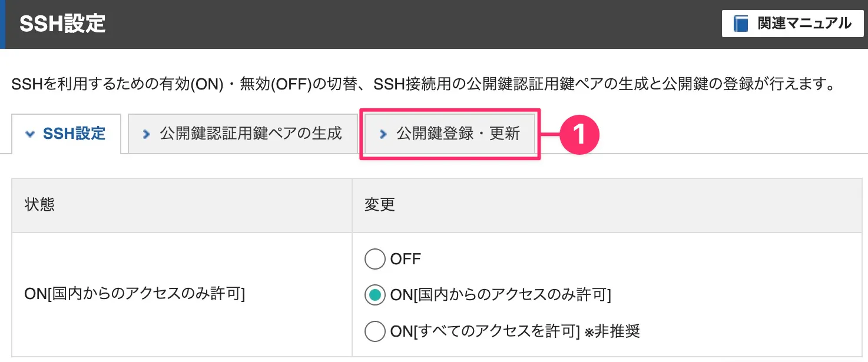Choose the ON[国内からのアクセスのみ許可] radio option

(x=375, y=295)
